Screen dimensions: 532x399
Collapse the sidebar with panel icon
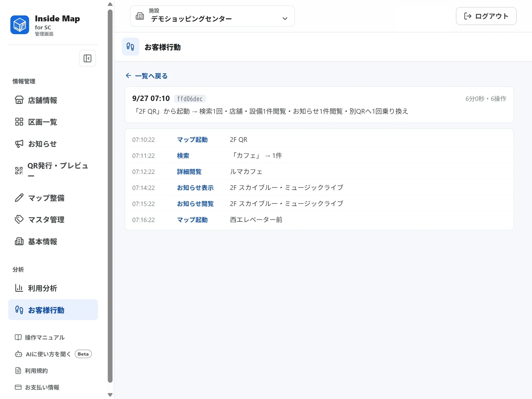(x=88, y=58)
